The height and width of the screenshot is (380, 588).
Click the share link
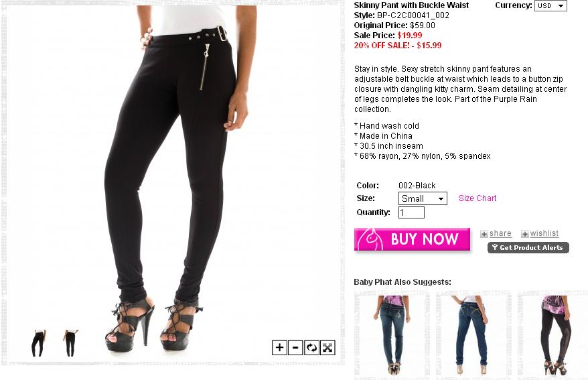500,233
